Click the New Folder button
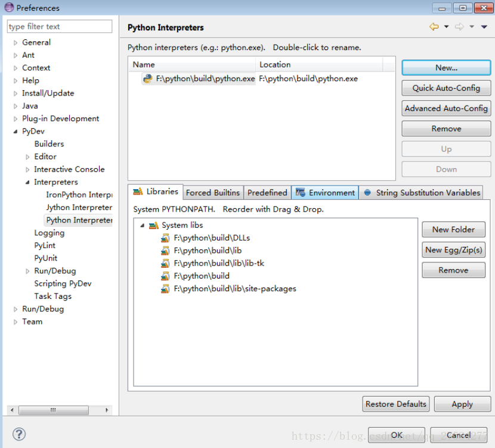This screenshot has height=448, width=495. click(453, 230)
